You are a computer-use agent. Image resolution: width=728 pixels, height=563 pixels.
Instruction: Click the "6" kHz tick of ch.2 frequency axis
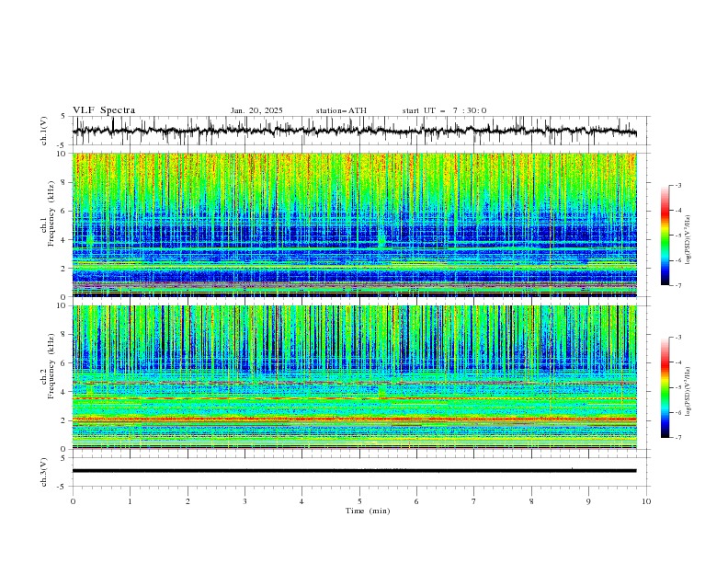click(64, 363)
